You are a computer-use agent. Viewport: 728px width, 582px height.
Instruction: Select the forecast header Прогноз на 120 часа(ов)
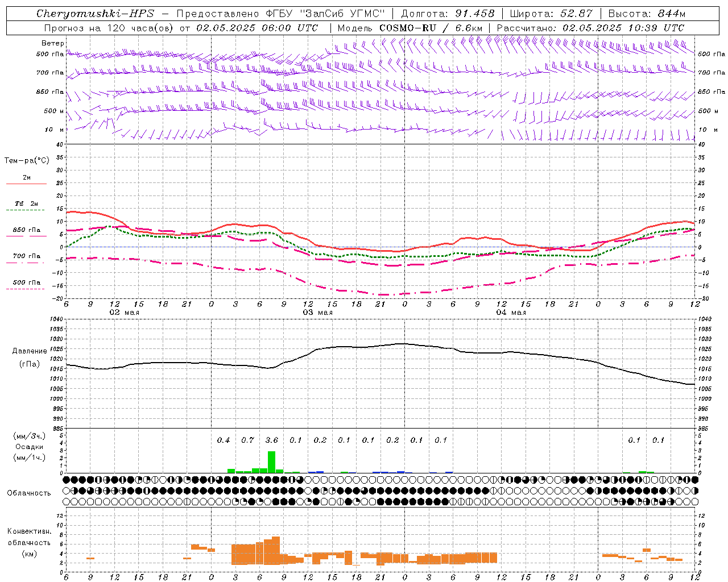(x=109, y=28)
